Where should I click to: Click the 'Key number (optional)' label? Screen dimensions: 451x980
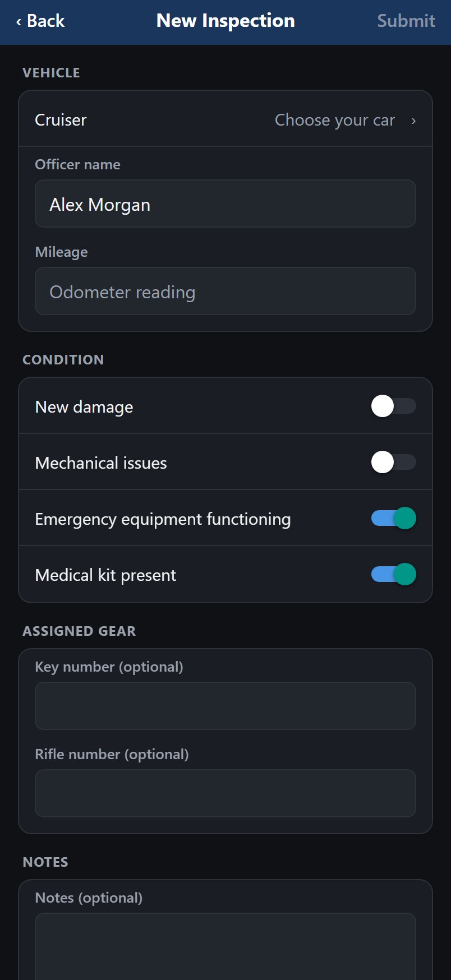tap(109, 667)
